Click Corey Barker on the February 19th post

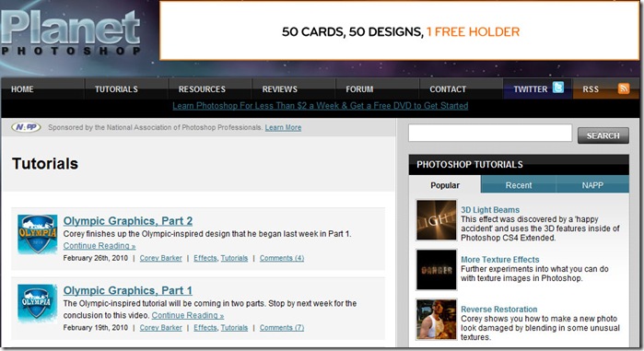160,328
